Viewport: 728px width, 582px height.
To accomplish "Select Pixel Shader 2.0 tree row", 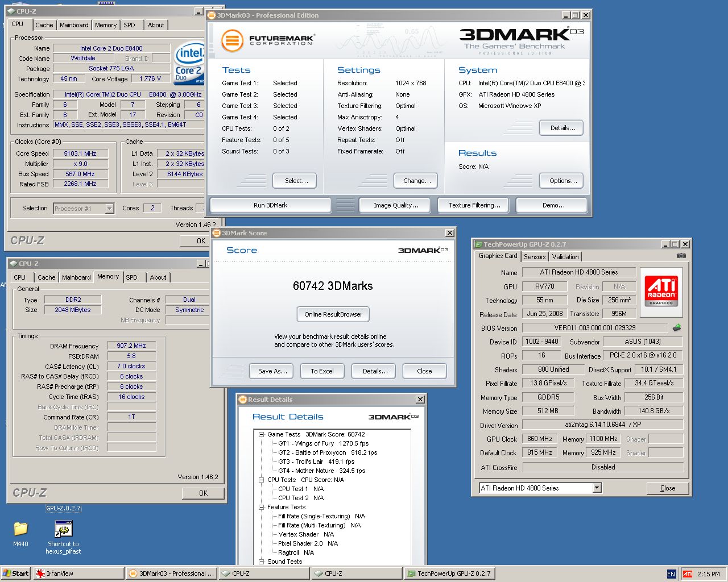I will 308,543.
